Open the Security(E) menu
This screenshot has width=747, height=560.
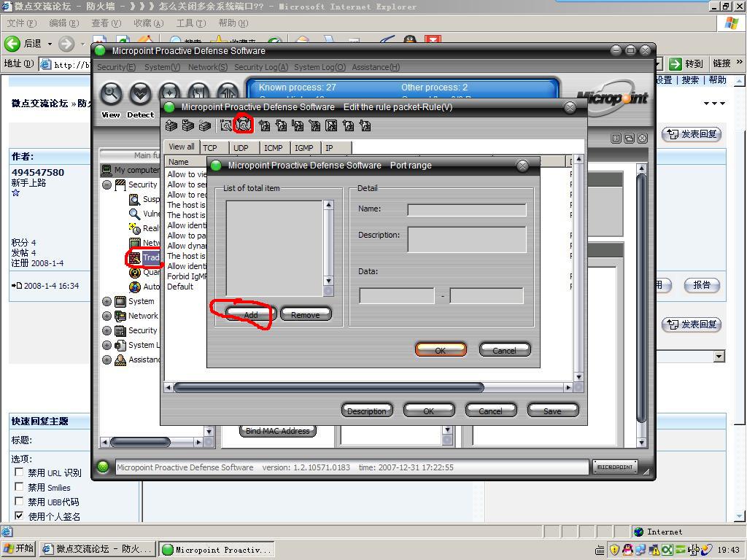[116, 67]
